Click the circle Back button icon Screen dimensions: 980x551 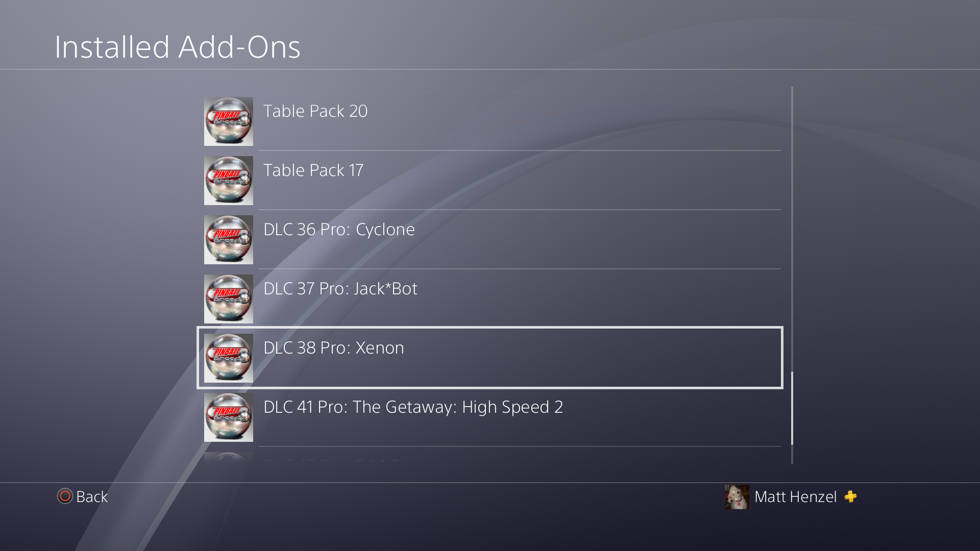coord(65,496)
